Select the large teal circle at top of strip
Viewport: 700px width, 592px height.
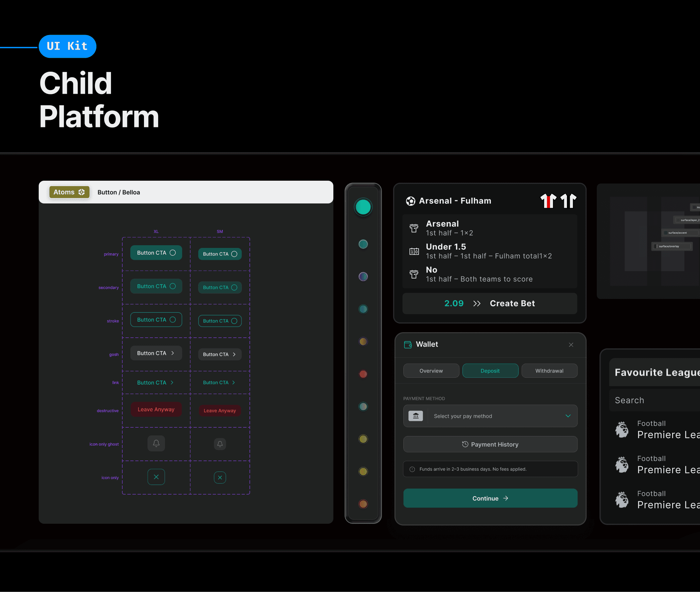[363, 207]
